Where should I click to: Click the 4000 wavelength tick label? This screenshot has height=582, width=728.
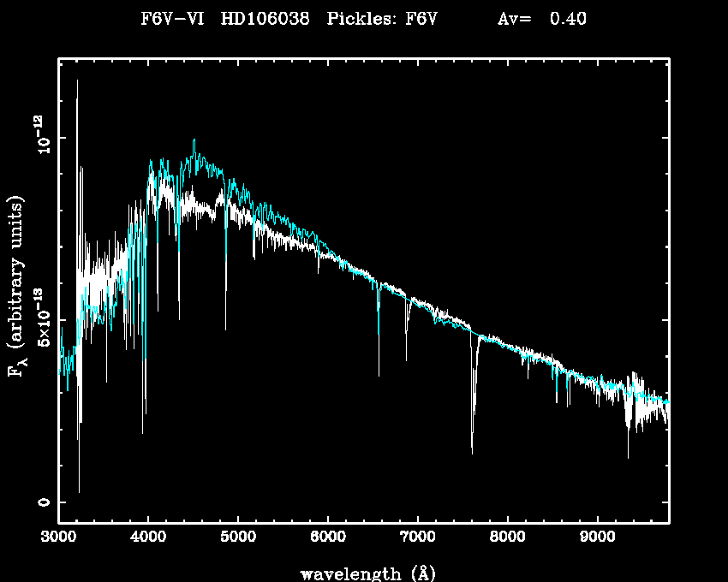tap(148, 537)
